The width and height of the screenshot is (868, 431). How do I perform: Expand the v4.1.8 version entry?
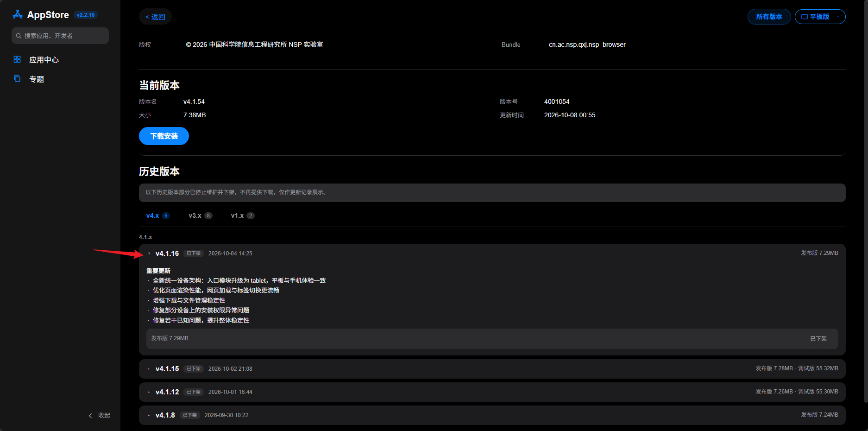149,415
